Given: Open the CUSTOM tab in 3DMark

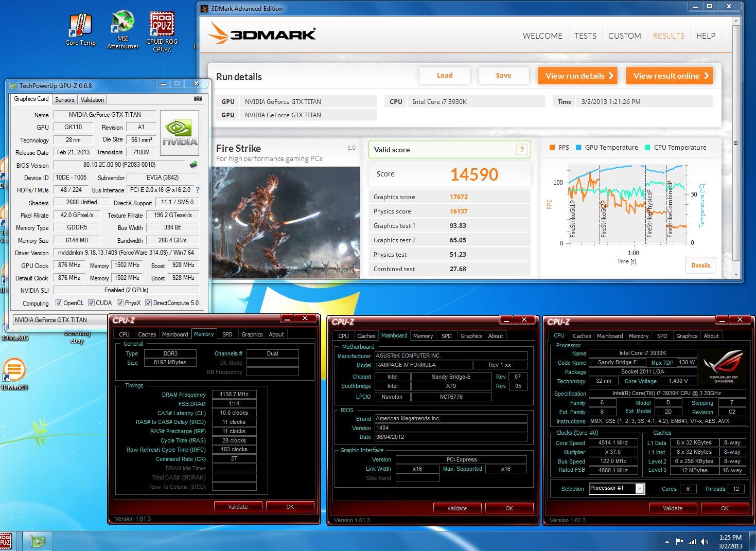Looking at the screenshot, I should click(x=624, y=35).
